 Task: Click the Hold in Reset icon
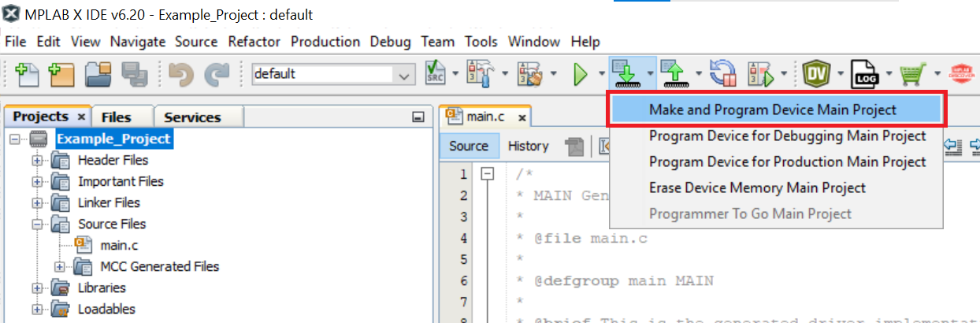(722, 74)
